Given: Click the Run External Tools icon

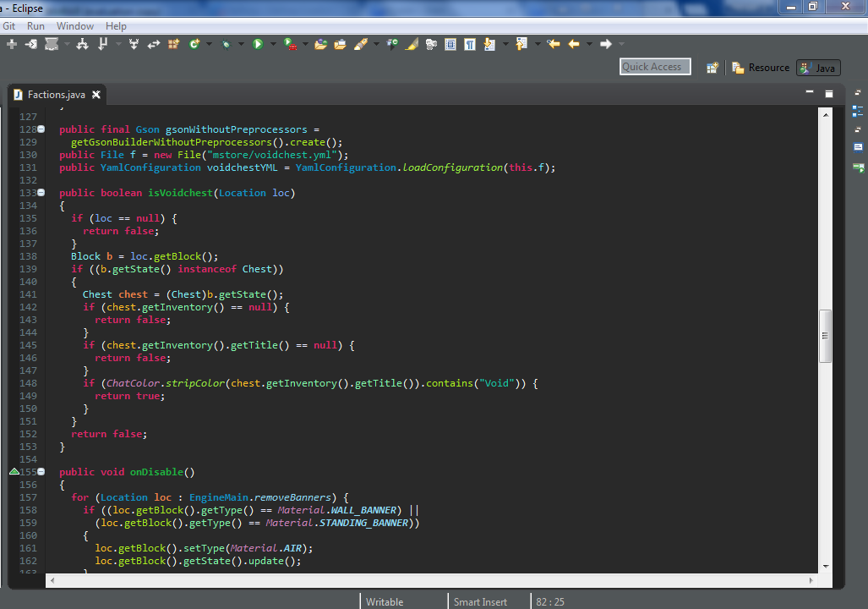Looking at the screenshot, I should coord(290,44).
